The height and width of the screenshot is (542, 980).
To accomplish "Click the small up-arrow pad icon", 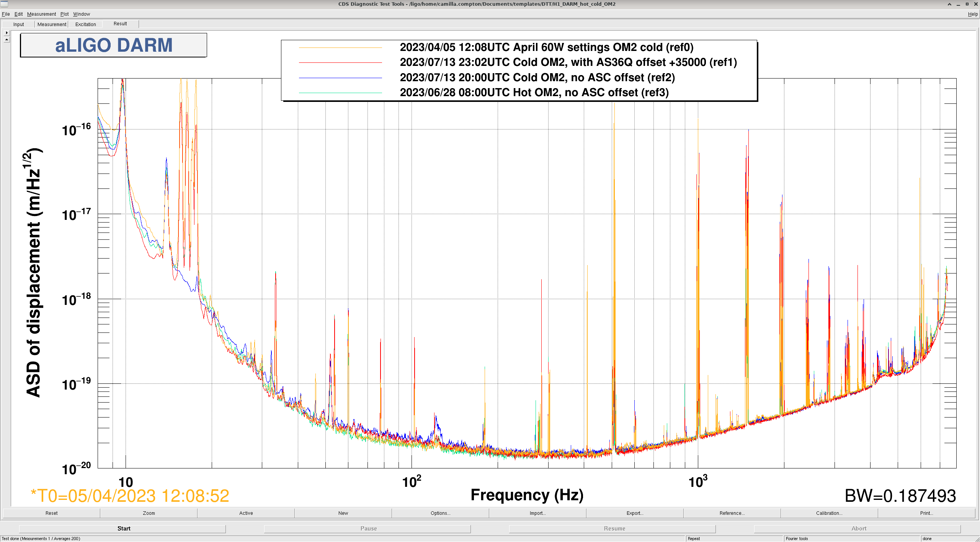I will (7, 39).
